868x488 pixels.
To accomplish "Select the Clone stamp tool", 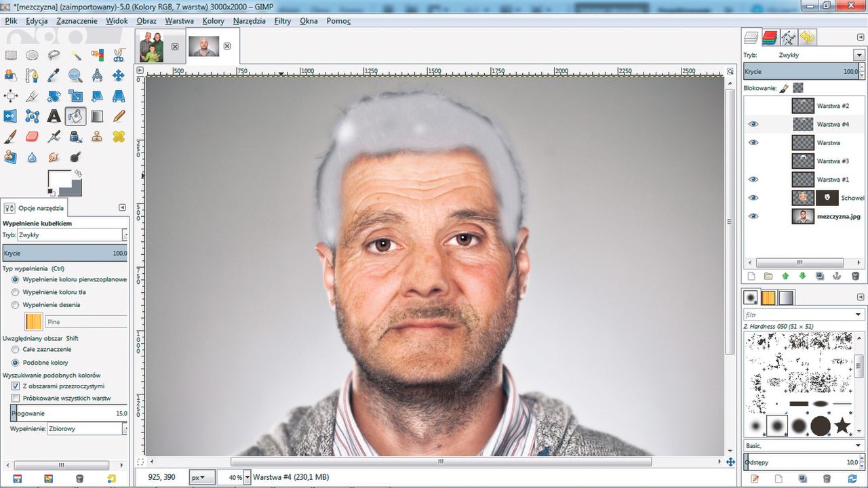I will click(97, 137).
